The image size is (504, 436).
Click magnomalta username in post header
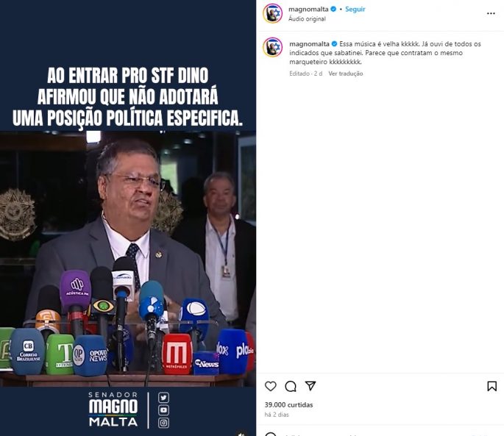(x=308, y=9)
